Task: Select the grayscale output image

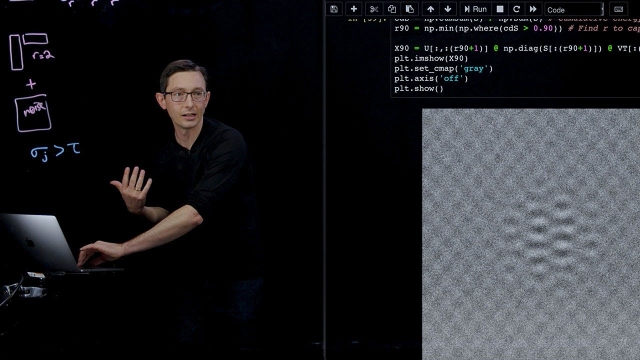Action: click(x=531, y=234)
